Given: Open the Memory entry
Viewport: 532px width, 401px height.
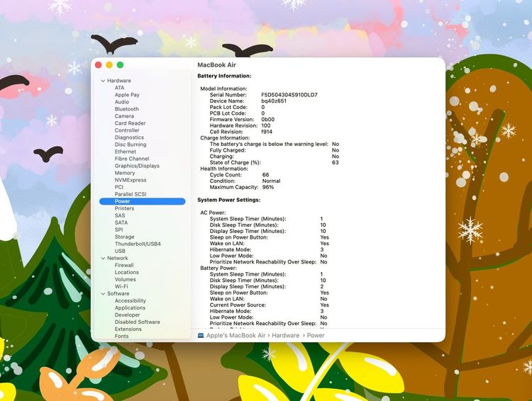Looking at the screenshot, I should click(x=125, y=173).
